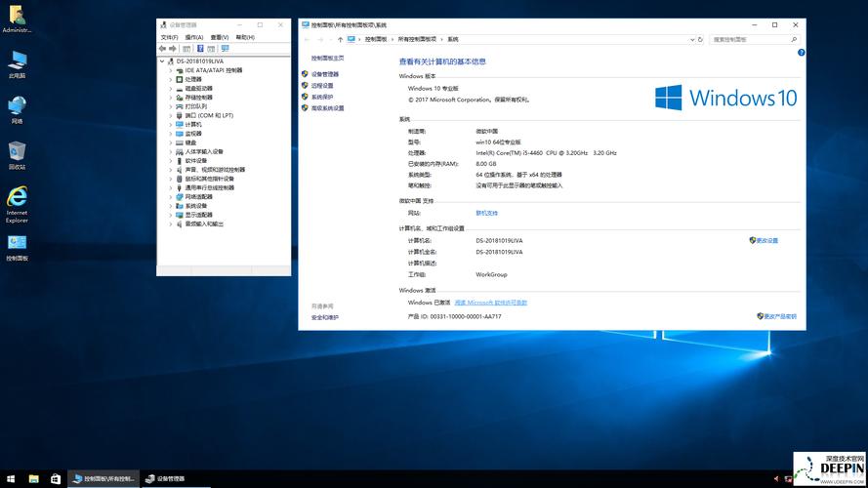Expand the 网络适配器 node arrow
Image resolution: width=868 pixels, height=488 pixels.
point(171,197)
